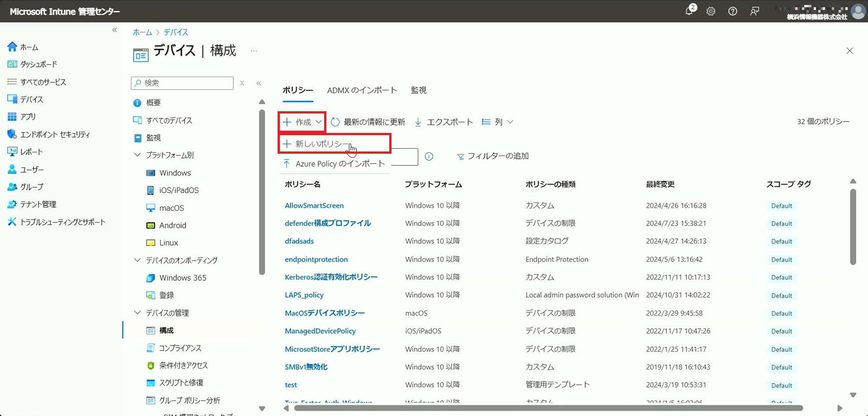Open settings gear icon in header
Image resolution: width=868 pixels, height=416 pixels.
[711, 11]
